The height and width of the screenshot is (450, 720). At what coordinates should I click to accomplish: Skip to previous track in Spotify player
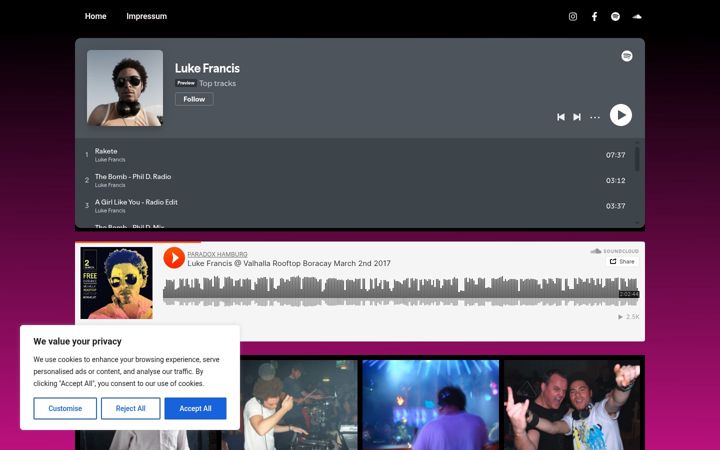[561, 117]
